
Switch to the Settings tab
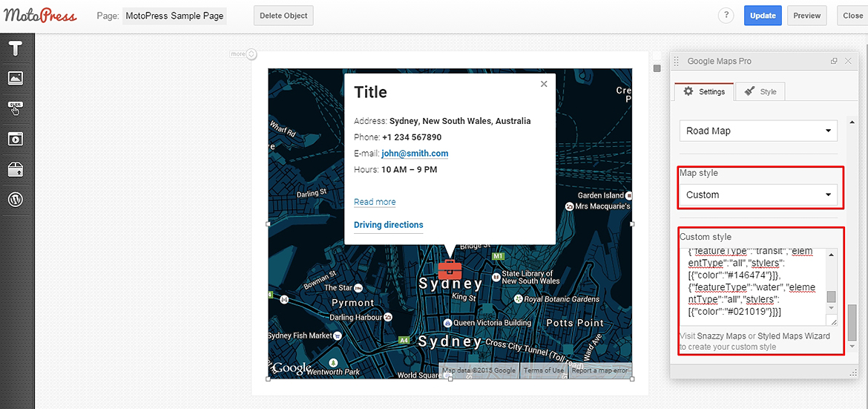704,92
